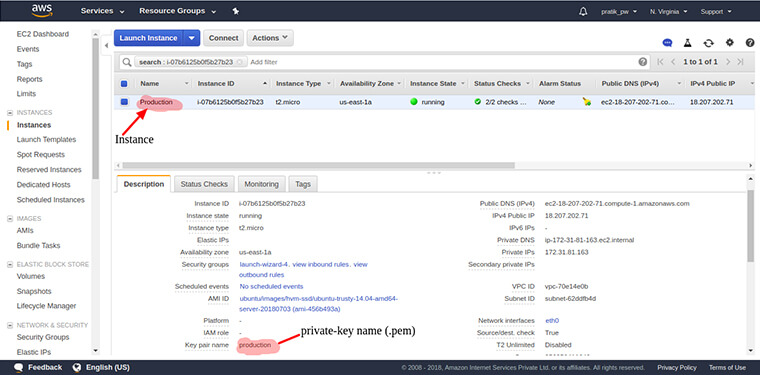The height and width of the screenshot is (375, 760).
Task: Click the pin shortcut icon in top bar
Action: pos(236,11)
